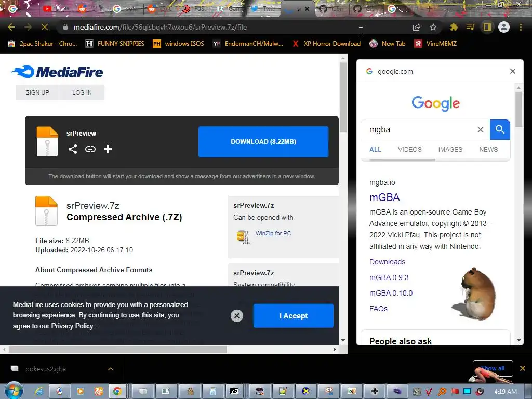
Task: Click the blue DOWNLOAD (8.22MB) button
Action: tap(263, 141)
